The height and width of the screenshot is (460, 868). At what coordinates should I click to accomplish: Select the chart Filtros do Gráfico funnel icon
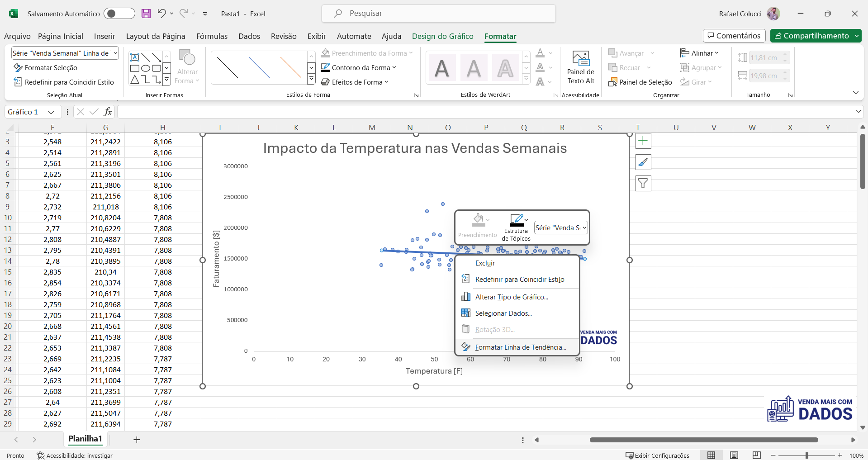pos(643,183)
